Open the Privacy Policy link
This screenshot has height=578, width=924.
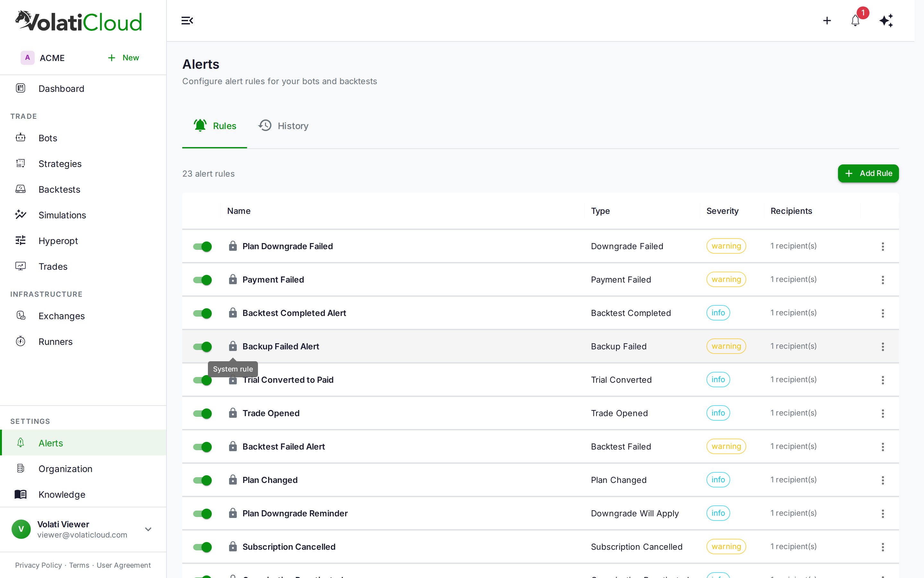pyautogui.click(x=38, y=565)
